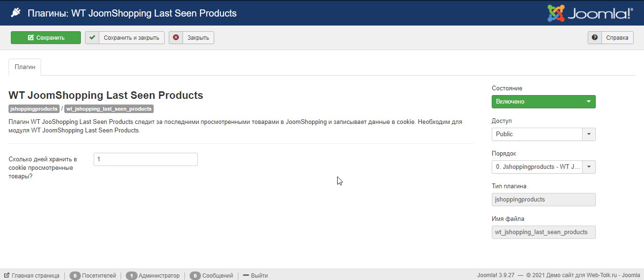Click the green checkmark Save & Close icon
The height and width of the screenshot is (280, 644).
[x=92, y=38]
